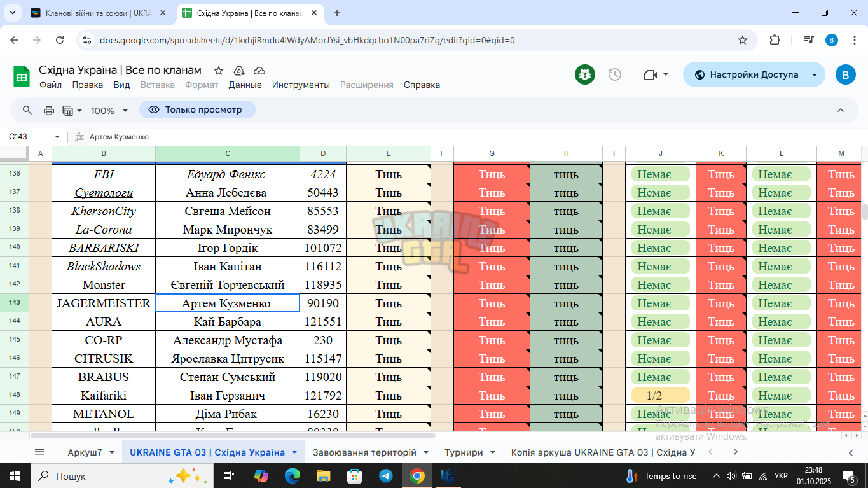Click the formula fx icon

point(79,137)
